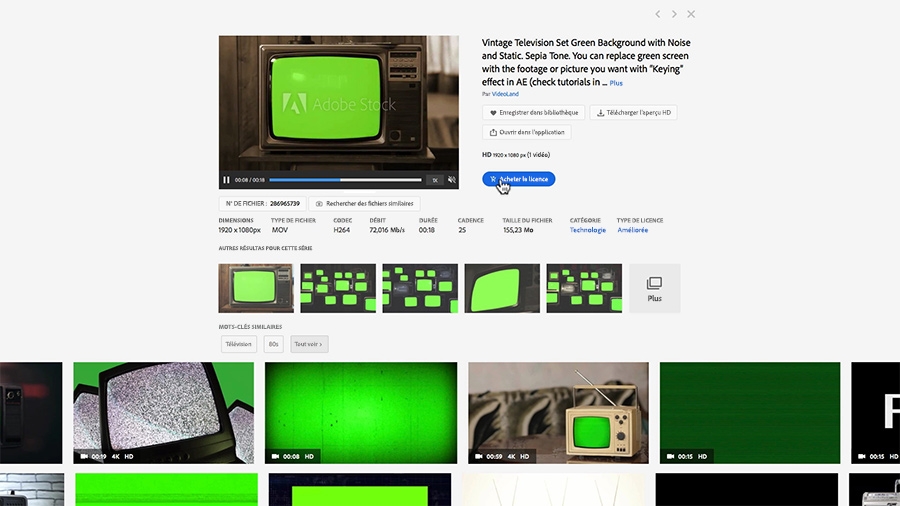The width and height of the screenshot is (900, 506).
Task: Open static noise TVs video 00:19
Action: [x=164, y=412]
